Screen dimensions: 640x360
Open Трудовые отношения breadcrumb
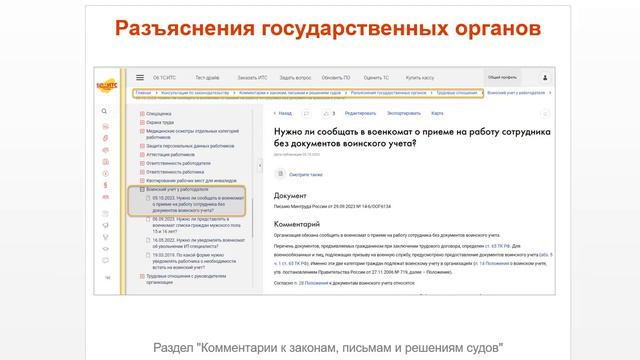(457, 93)
